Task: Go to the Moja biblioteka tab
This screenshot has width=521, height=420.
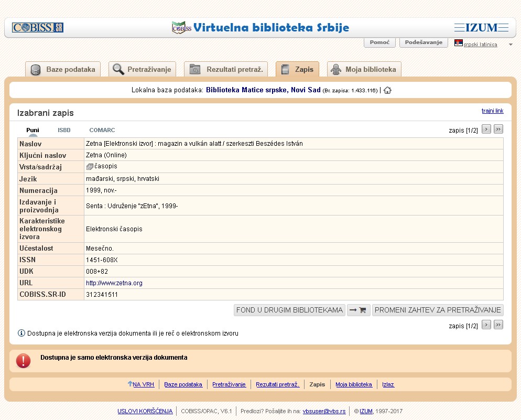Action: [364, 69]
